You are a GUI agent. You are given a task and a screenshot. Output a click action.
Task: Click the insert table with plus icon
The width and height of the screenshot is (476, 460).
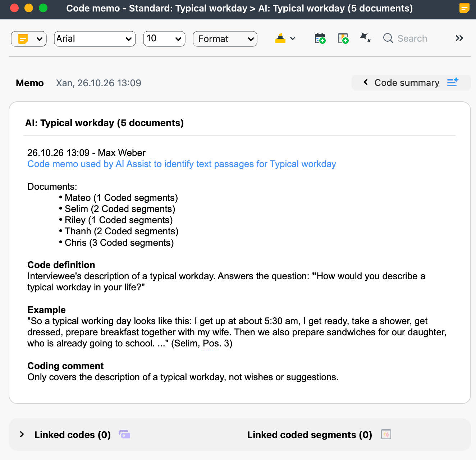343,38
